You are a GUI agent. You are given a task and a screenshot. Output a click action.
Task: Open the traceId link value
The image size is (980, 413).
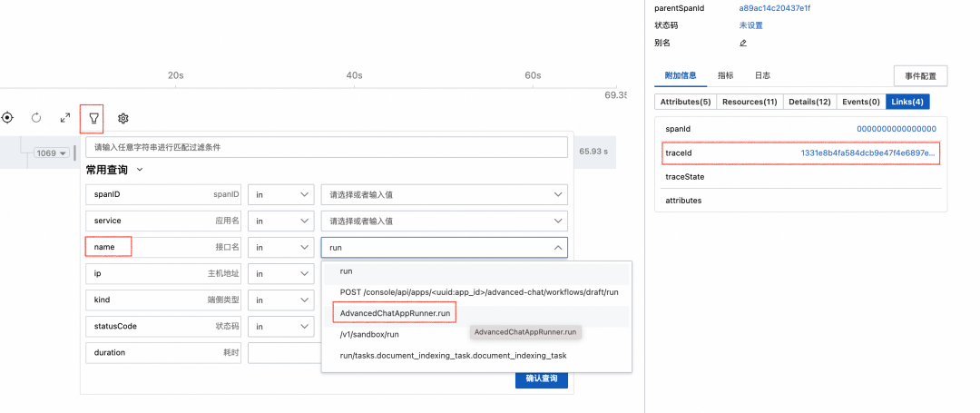867,153
